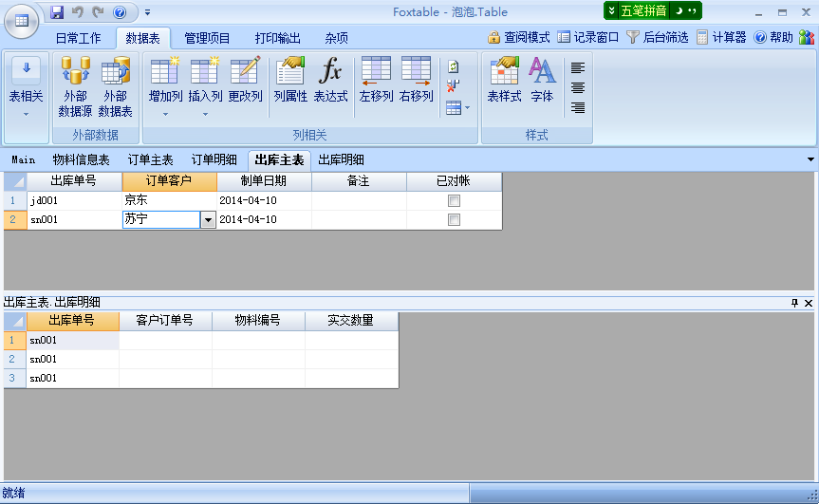Open the 记录窗口 record window
Image resolution: width=819 pixels, height=504 pixels.
tap(588, 37)
